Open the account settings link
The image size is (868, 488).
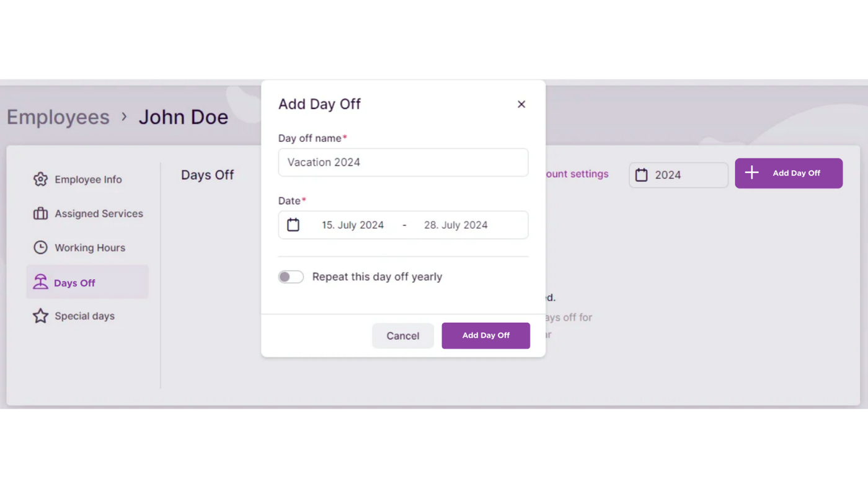[x=577, y=174]
